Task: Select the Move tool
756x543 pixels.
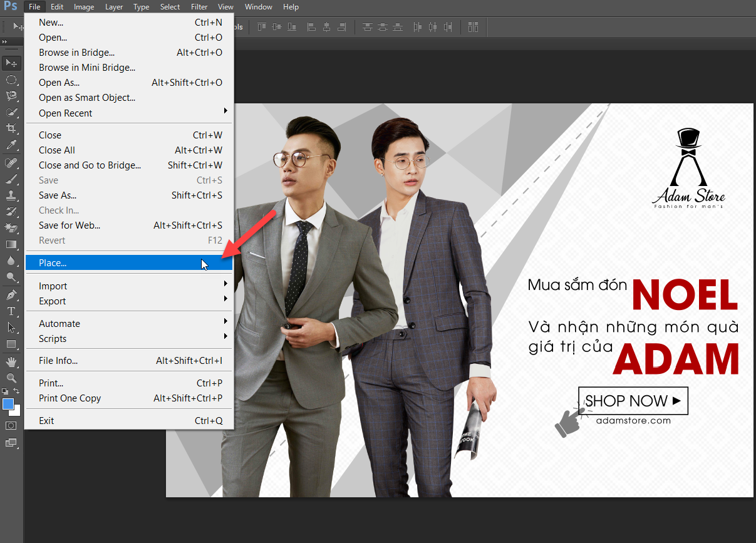Action: (11, 63)
